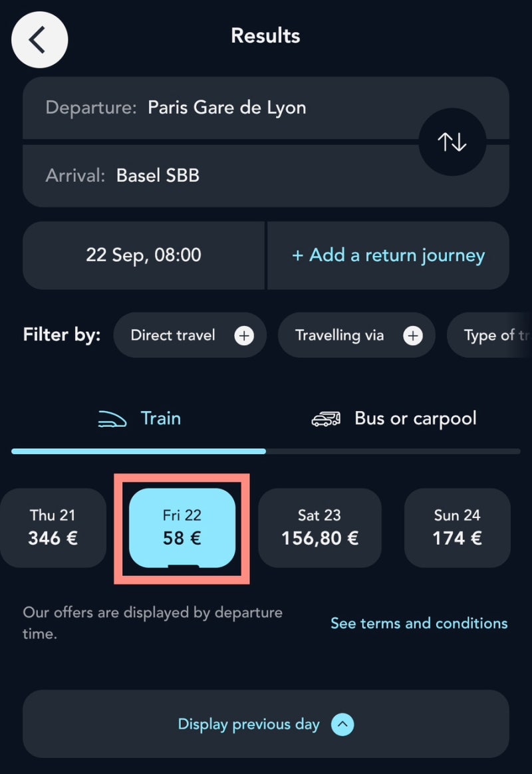This screenshot has height=774, width=532.
Task: Toggle the Direct travel filter chip
Action: coord(190,335)
